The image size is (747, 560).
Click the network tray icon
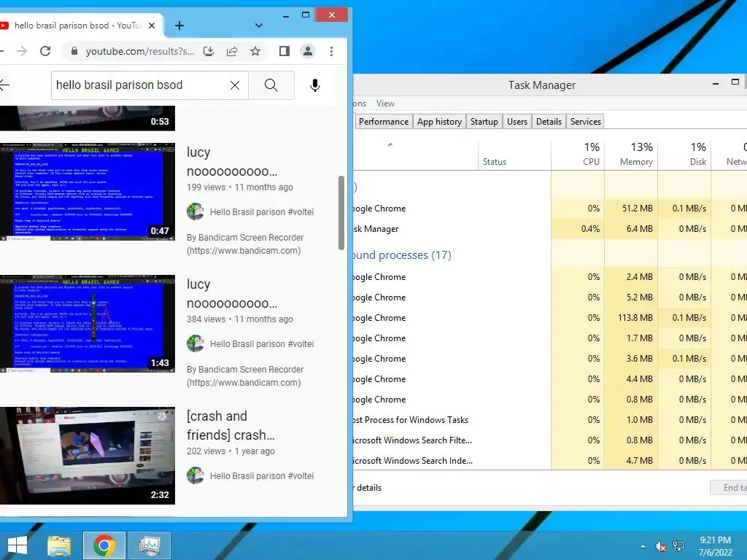[x=678, y=546]
